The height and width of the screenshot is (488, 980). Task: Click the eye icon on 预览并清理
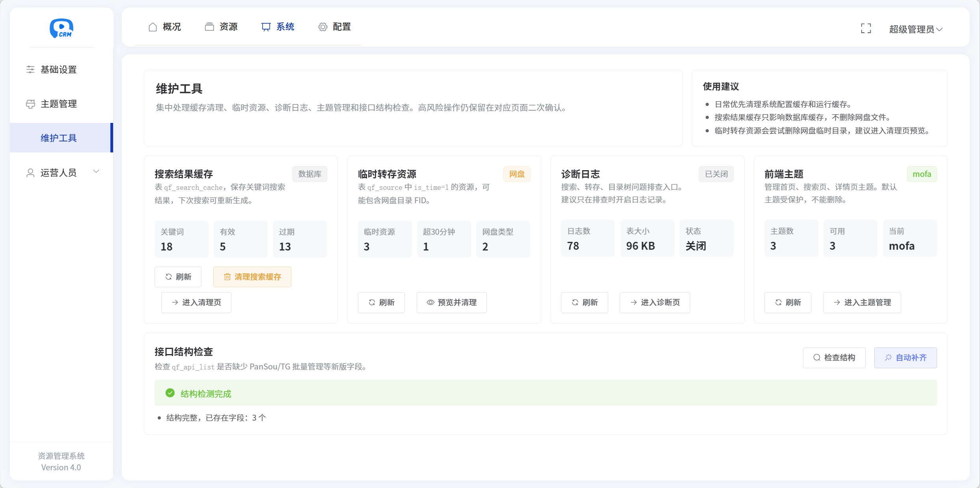[430, 302]
